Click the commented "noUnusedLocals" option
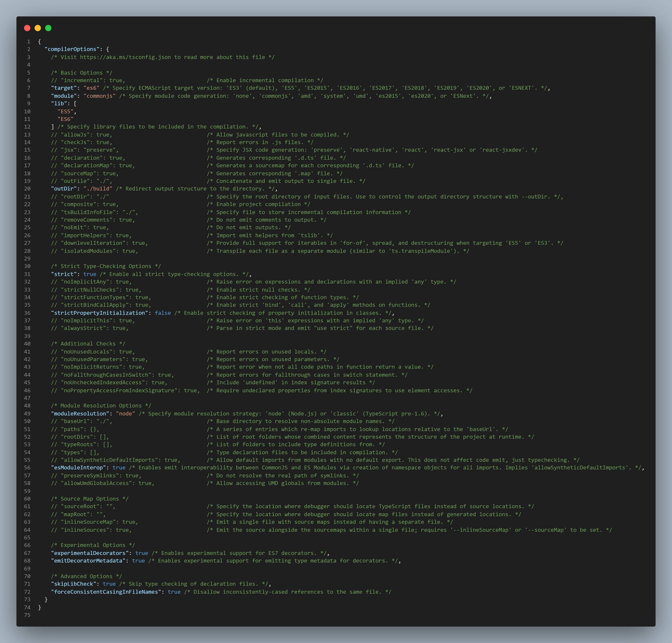 [x=93, y=352]
